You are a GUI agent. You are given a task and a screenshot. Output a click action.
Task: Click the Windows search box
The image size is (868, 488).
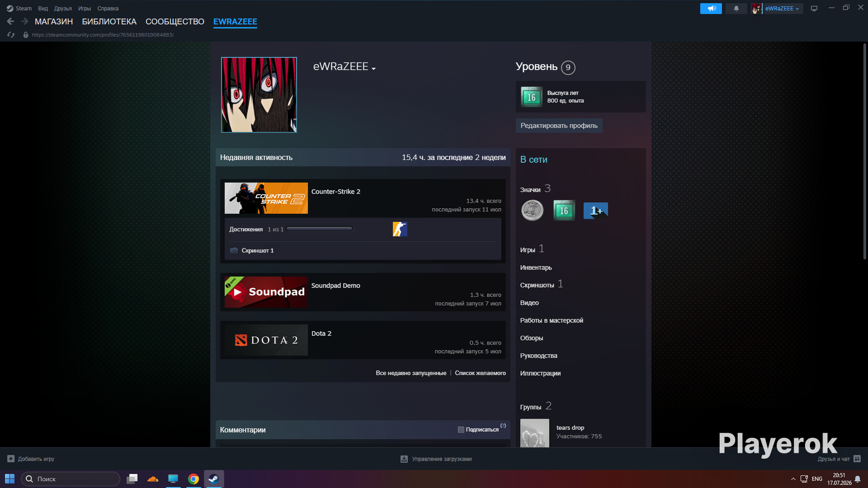(x=70, y=479)
